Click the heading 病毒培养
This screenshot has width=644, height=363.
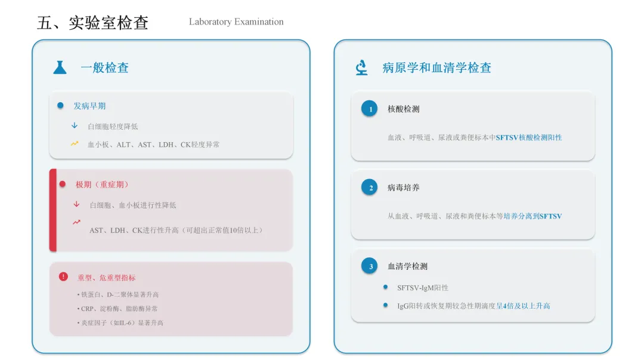[404, 188]
